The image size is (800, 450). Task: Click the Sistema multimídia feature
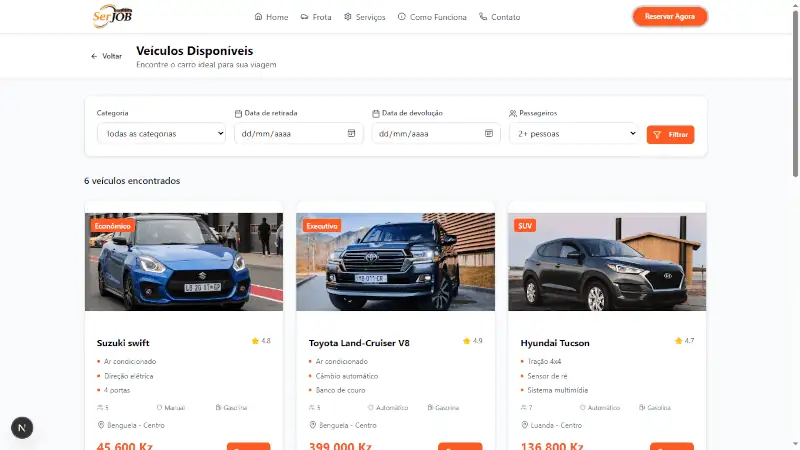558,390
